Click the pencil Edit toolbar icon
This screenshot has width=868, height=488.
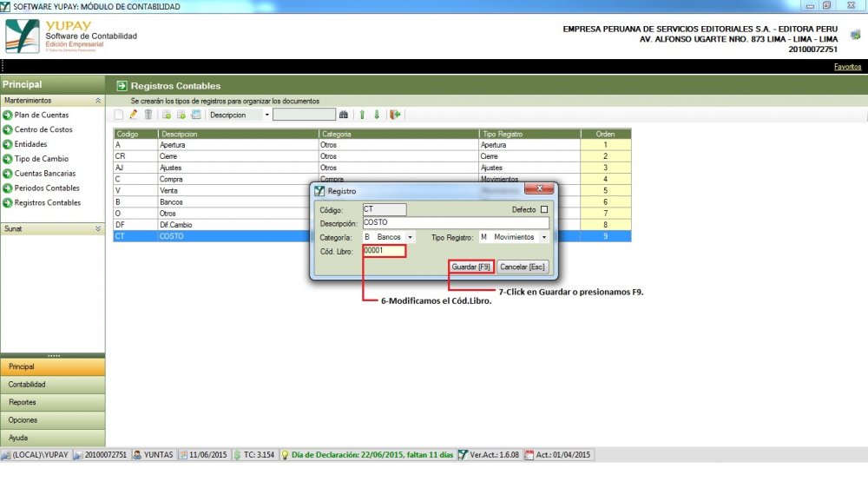(x=134, y=115)
